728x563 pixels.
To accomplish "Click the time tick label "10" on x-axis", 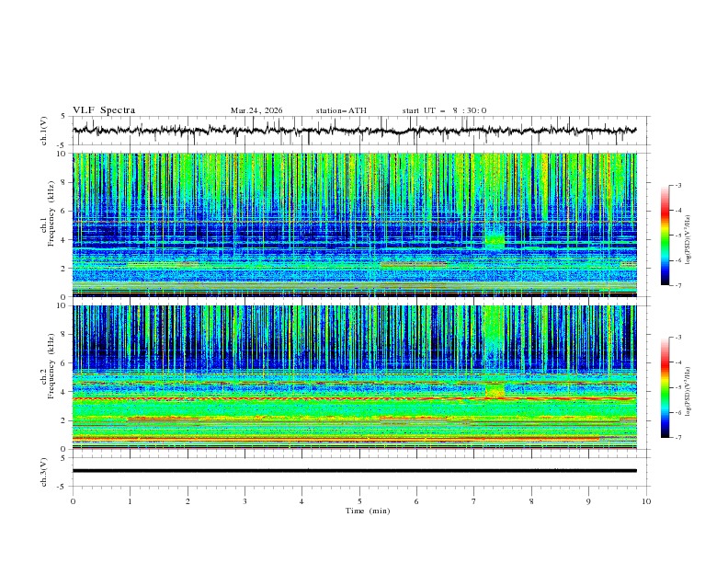I will 646,501.
